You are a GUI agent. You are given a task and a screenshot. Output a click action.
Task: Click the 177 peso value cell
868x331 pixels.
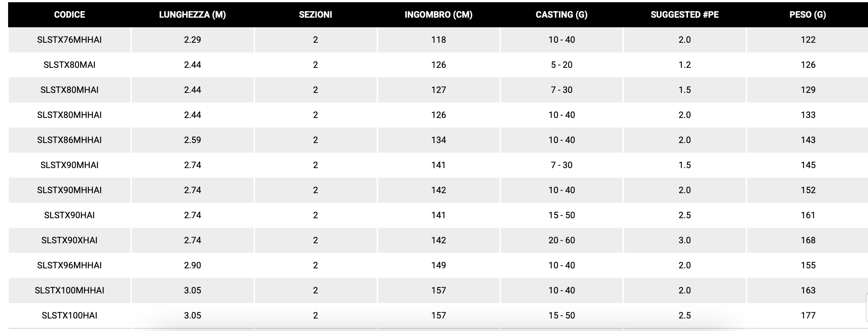click(x=808, y=316)
